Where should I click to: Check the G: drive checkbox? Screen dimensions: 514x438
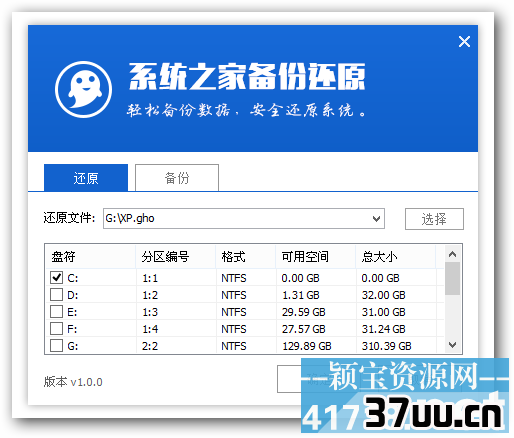(56, 346)
